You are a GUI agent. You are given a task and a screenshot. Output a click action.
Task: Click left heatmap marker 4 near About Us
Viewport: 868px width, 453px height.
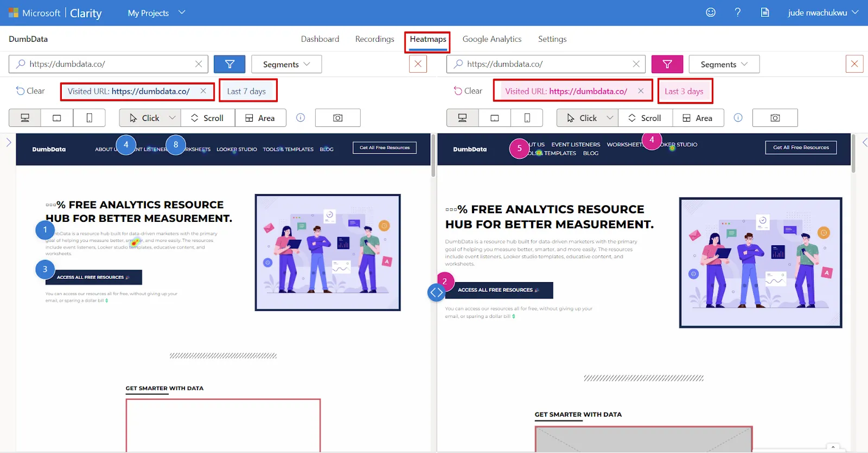126,145
